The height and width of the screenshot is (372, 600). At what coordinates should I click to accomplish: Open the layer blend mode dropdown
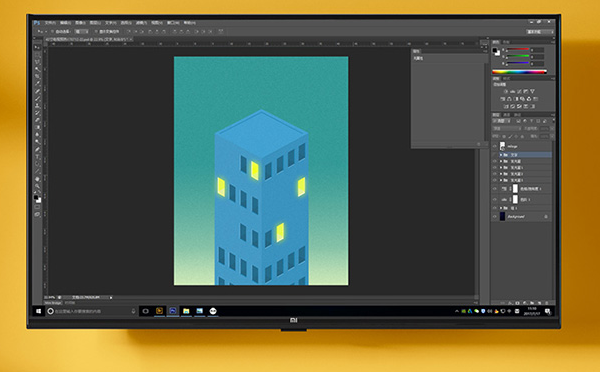507,129
